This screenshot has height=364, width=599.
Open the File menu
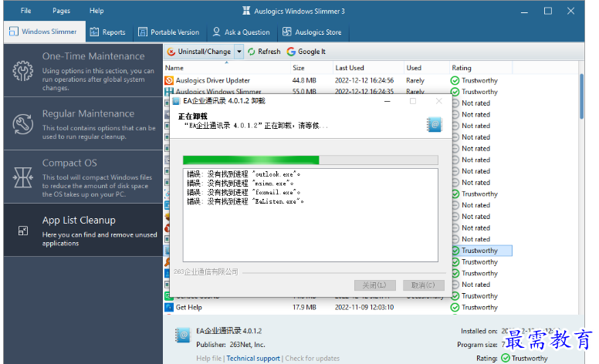(x=26, y=11)
